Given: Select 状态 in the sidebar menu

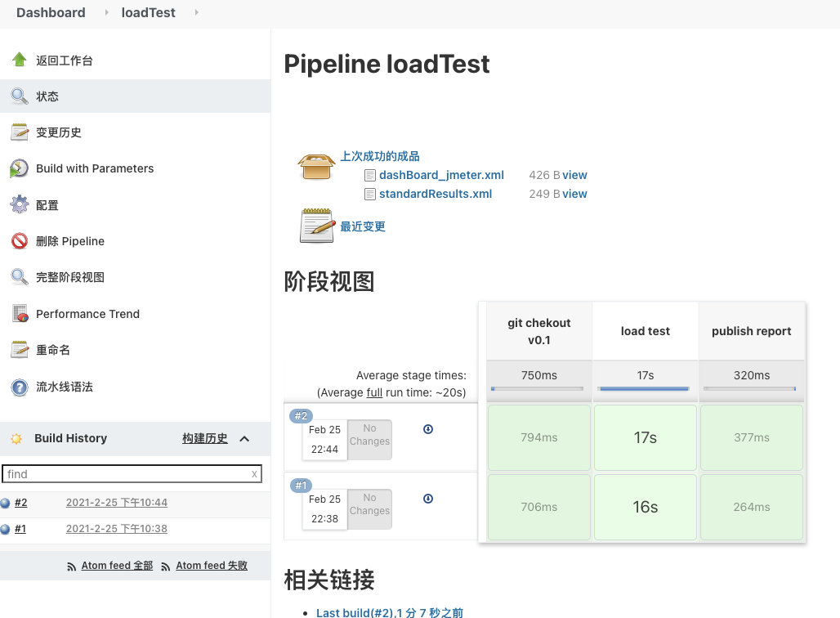Looking at the screenshot, I should 47,96.
